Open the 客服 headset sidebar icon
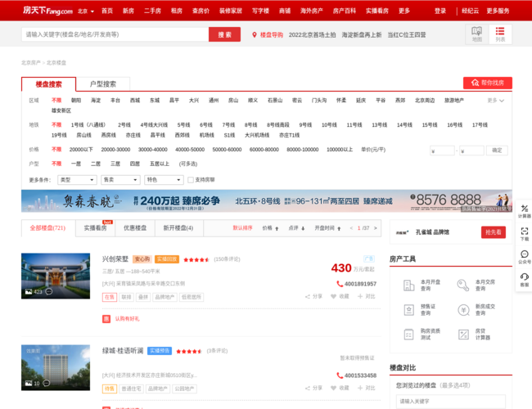Image resolution: width=532 pixels, height=409 pixels. click(525, 276)
